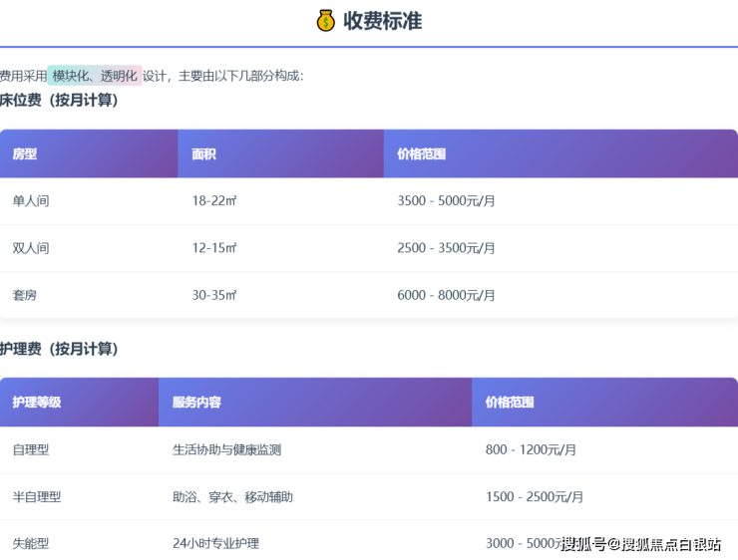Select the 床位费（按月计算）section heading
Screen dimensions: 738x560
coord(59,100)
